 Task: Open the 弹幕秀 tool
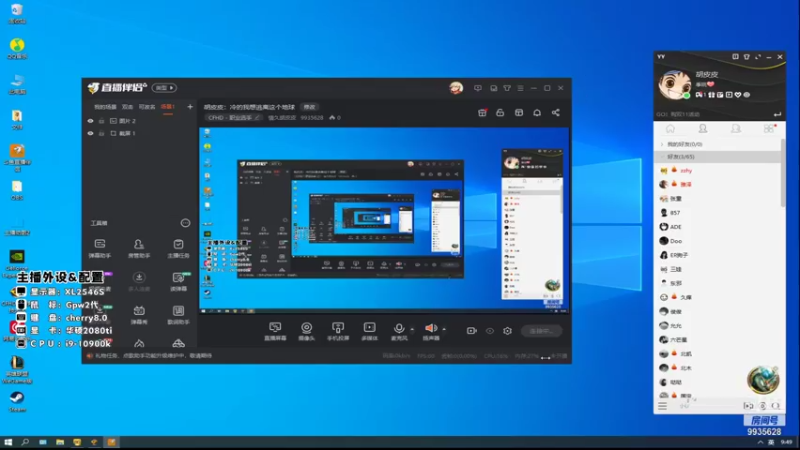[139, 314]
